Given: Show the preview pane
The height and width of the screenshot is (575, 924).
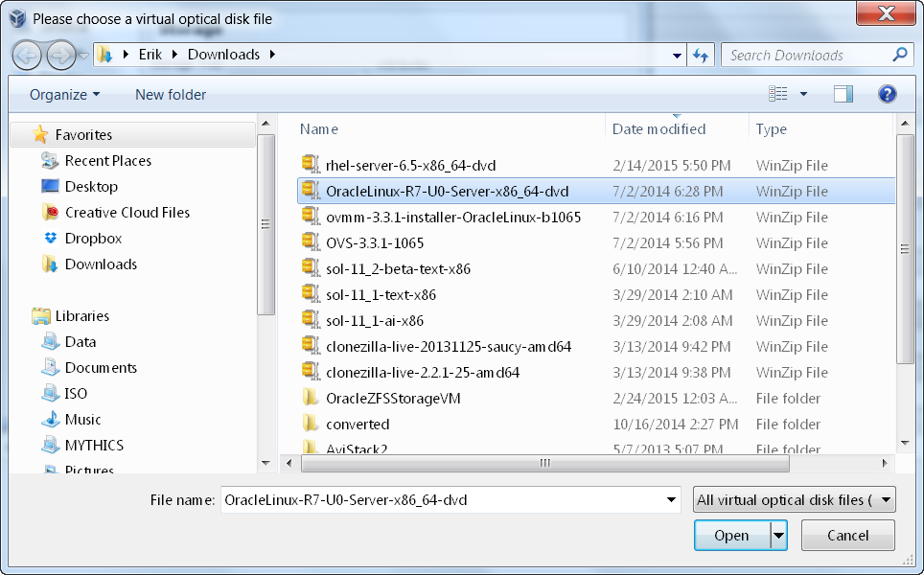Looking at the screenshot, I should pos(843,94).
